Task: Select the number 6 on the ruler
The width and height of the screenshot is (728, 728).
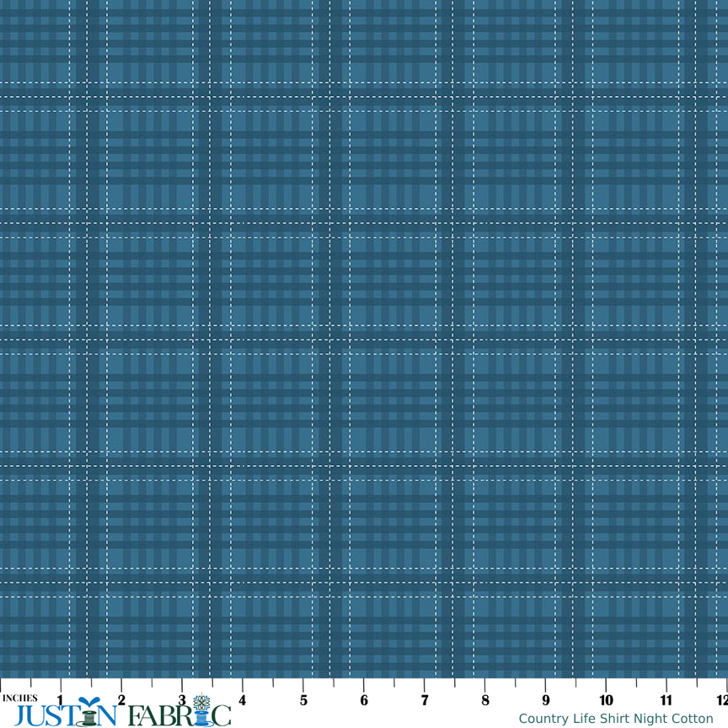Action: click(364, 699)
